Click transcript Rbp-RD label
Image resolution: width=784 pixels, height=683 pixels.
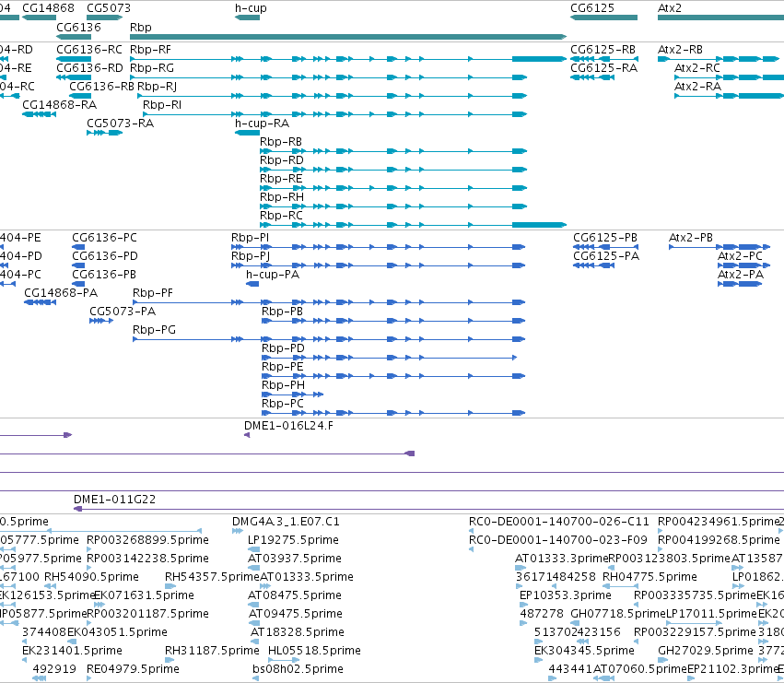282,160
